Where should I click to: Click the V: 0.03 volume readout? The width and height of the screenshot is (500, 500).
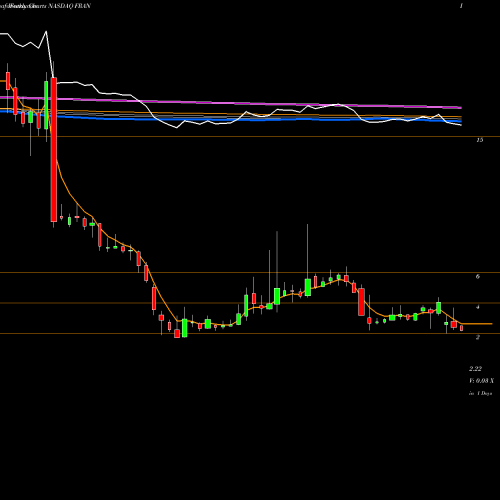pyautogui.click(x=481, y=381)
